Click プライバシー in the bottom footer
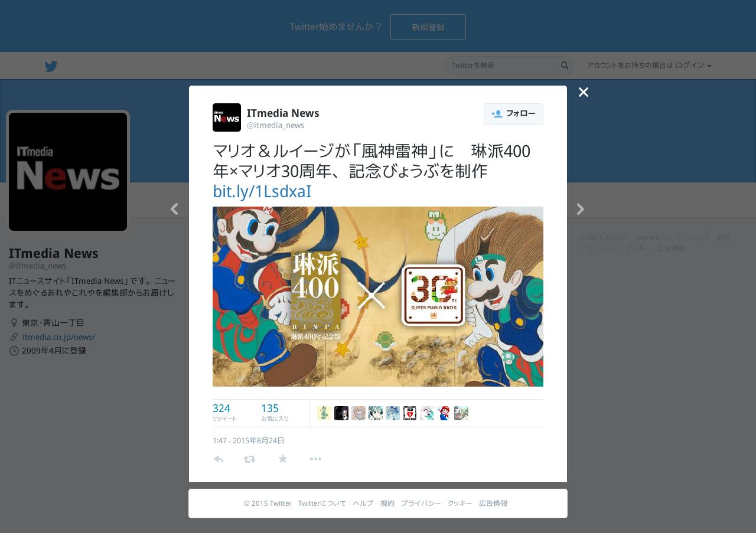This screenshot has width=756, height=533. (x=421, y=503)
